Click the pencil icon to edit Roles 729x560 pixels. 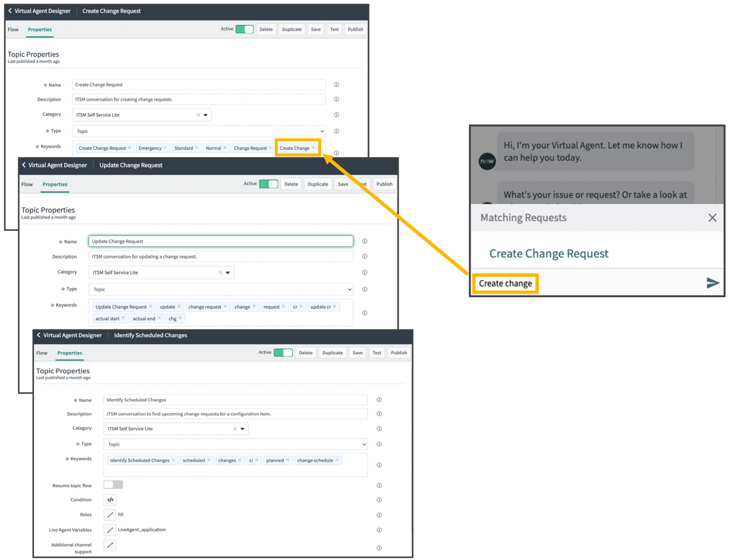110,515
